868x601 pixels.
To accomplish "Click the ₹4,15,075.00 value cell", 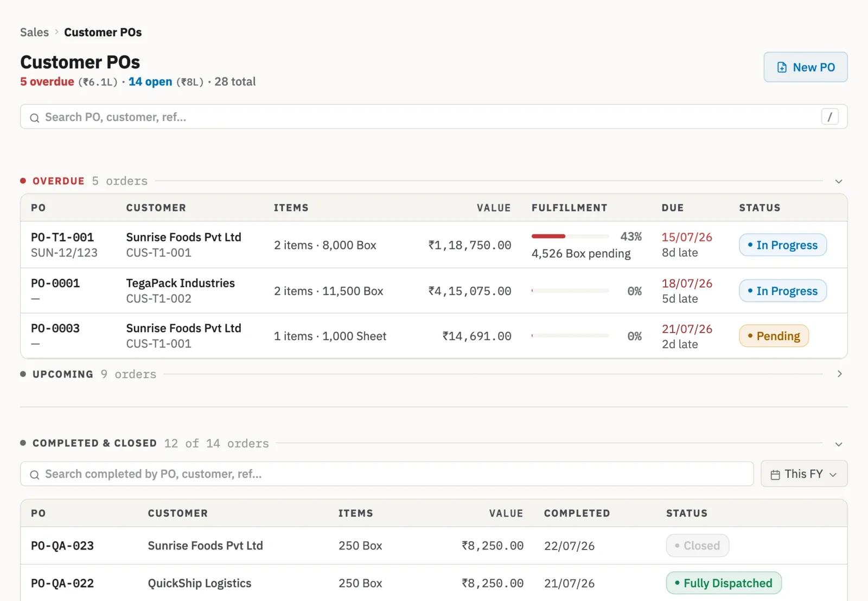I will coord(470,291).
